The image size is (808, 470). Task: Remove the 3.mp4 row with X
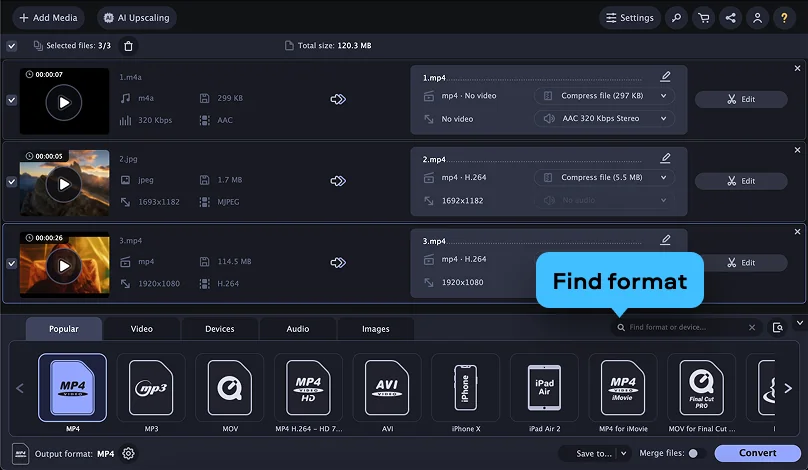(x=797, y=232)
